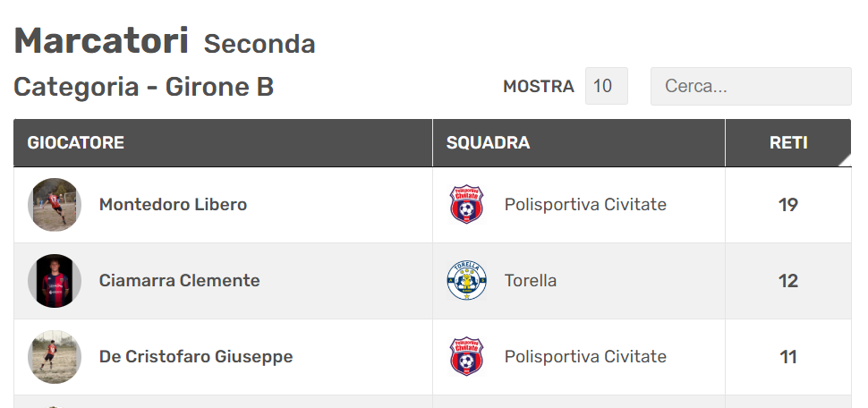Click the Cerca search field
868x408 pixels.
click(751, 87)
